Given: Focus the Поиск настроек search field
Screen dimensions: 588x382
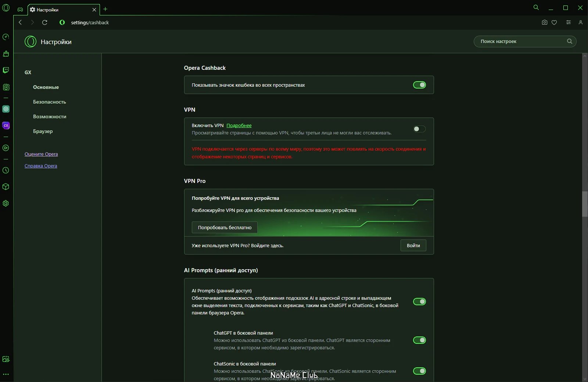Looking at the screenshot, I should click(525, 42).
